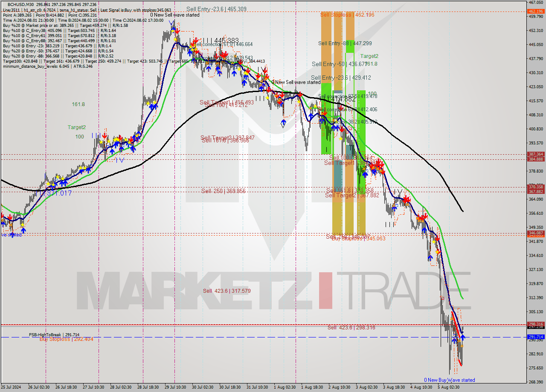Click the red 384.888 price tag on the axis

536,159
